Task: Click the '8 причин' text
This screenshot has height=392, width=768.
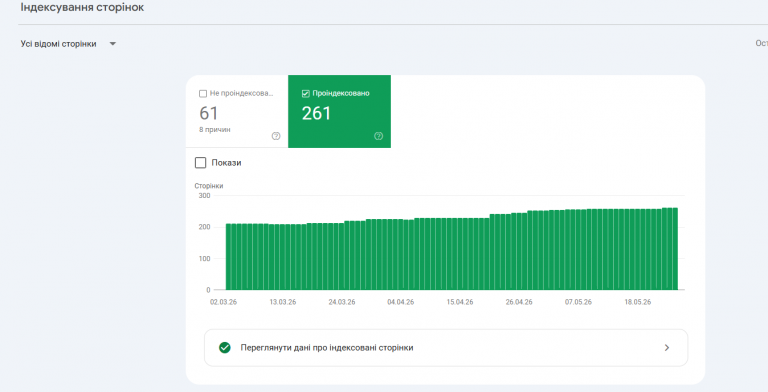Action: click(x=215, y=130)
